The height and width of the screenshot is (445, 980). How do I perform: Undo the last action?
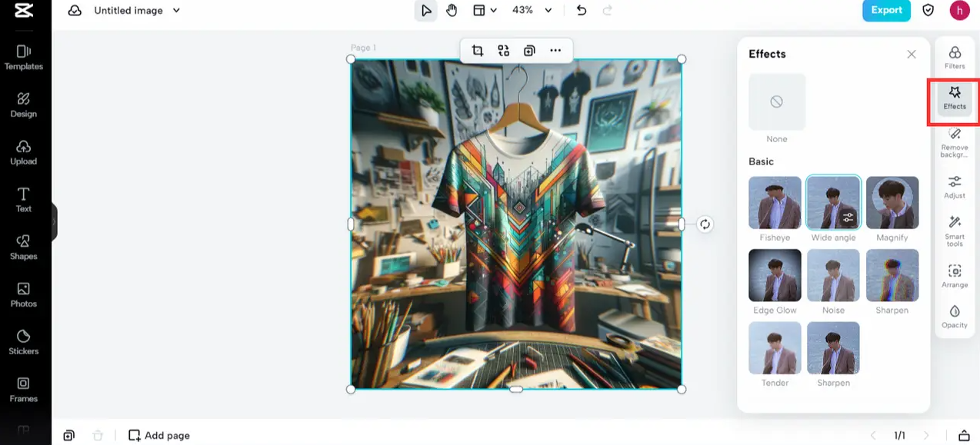[x=582, y=11]
